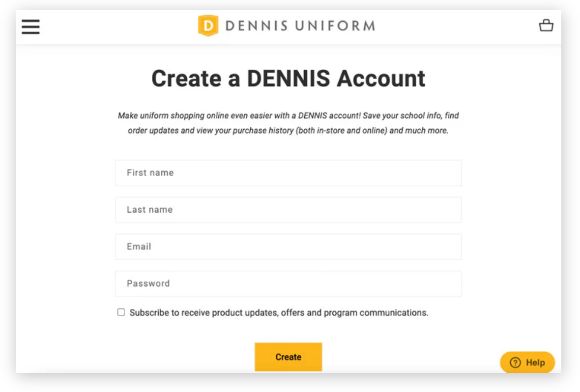Open the Help chat widget

coord(527,363)
